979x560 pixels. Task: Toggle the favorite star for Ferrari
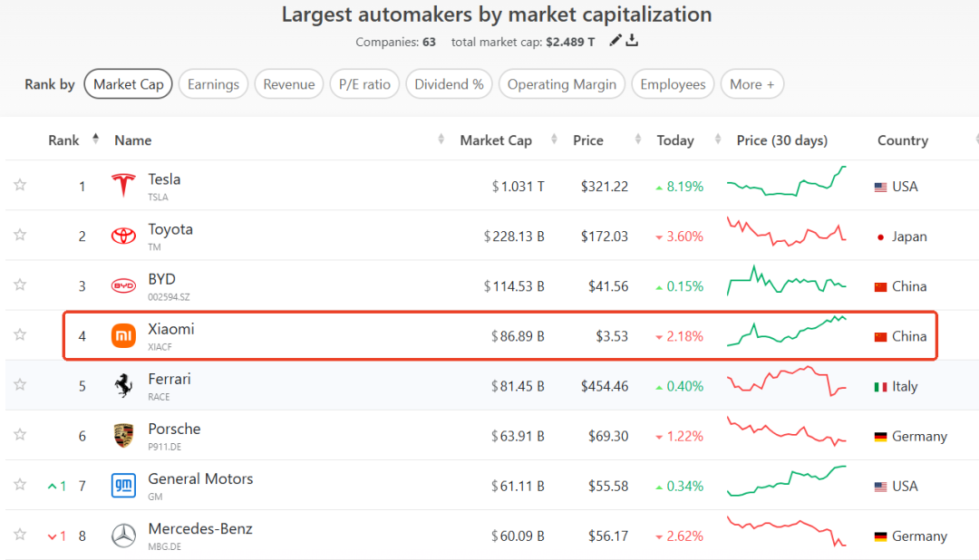(20, 384)
